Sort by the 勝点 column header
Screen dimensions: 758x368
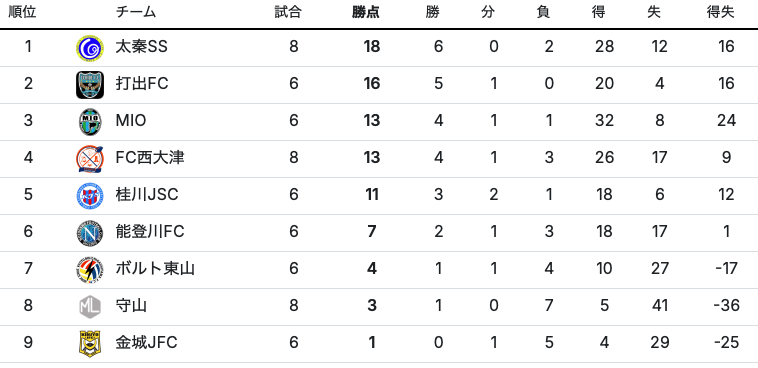click(x=365, y=13)
